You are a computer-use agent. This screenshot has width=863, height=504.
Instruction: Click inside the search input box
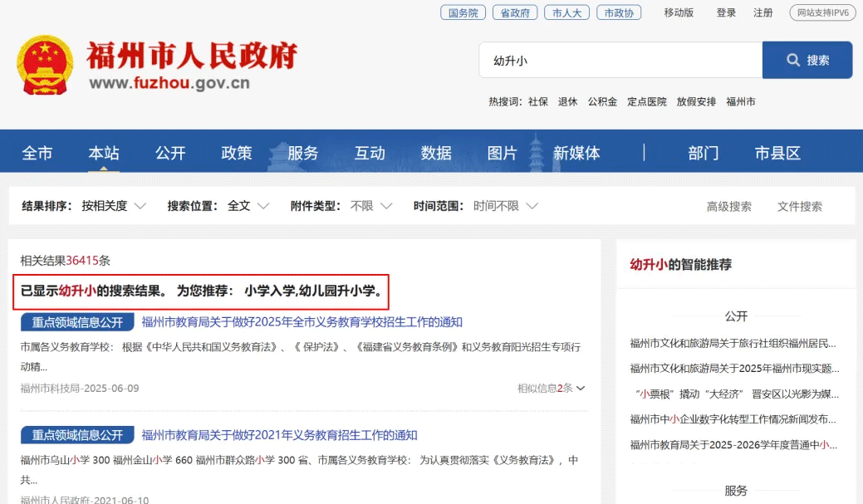(619, 59)
